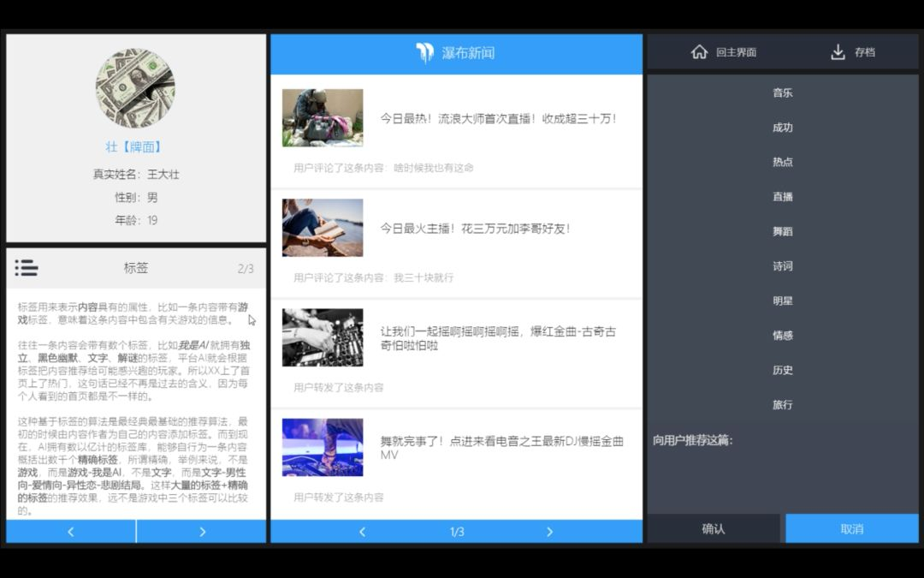Go to previous page of 标签 panel
924x578 pixels.
click(71, 532)
